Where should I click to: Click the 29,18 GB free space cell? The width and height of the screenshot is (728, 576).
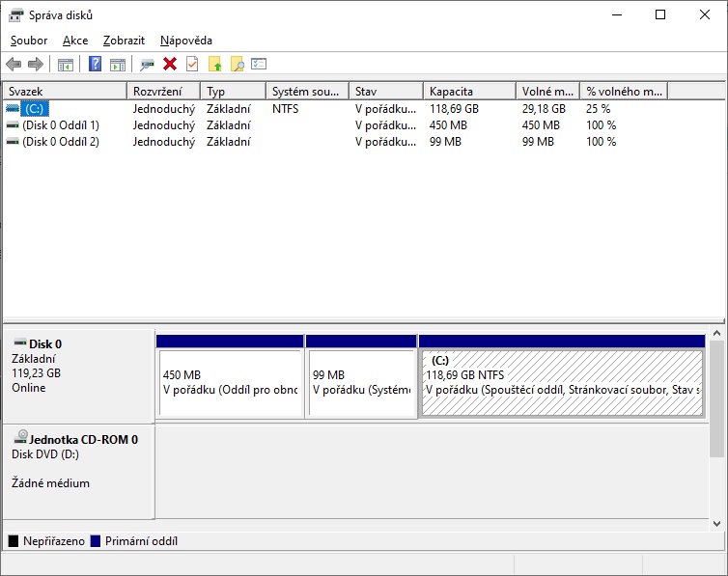point(544,108)
